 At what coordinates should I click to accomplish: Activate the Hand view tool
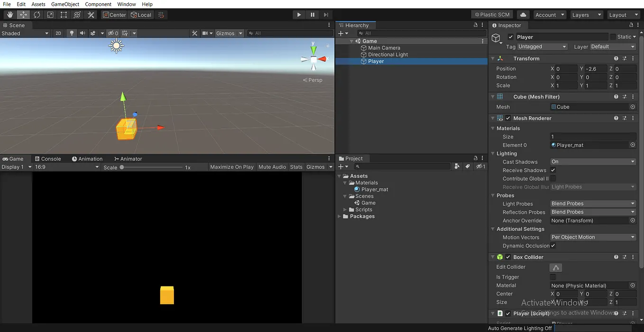[9, 15]
